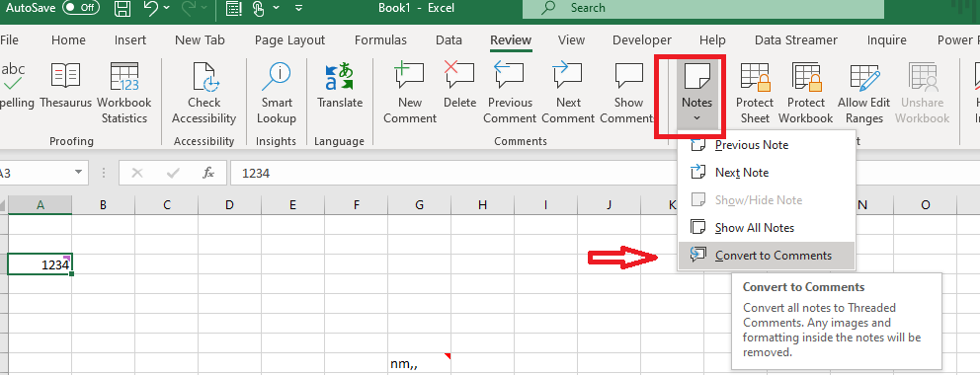This screenshot has height=375, width=980.
Task: Click the Translate button
Action: click(340, 86)
